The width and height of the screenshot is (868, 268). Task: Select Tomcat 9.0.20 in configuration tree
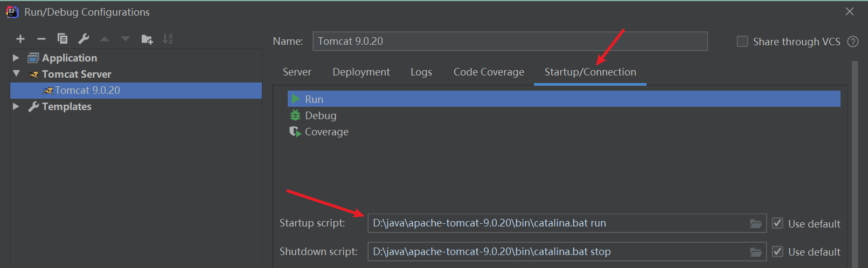point(136,91)
